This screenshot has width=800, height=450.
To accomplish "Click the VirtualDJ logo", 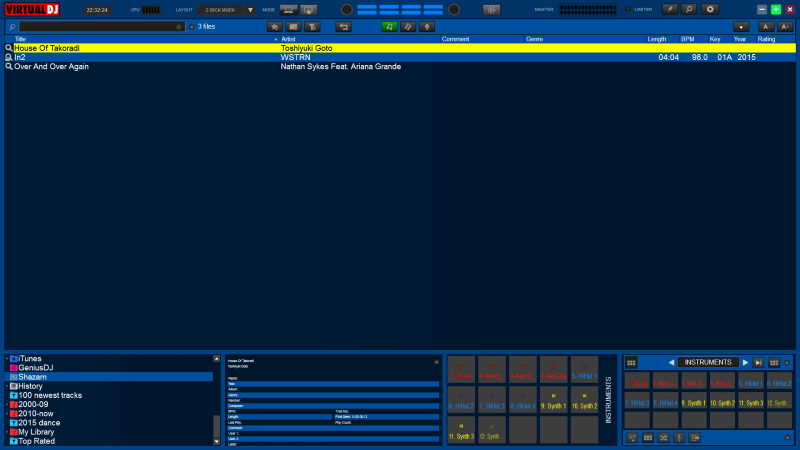I will [x=32, y=10].
